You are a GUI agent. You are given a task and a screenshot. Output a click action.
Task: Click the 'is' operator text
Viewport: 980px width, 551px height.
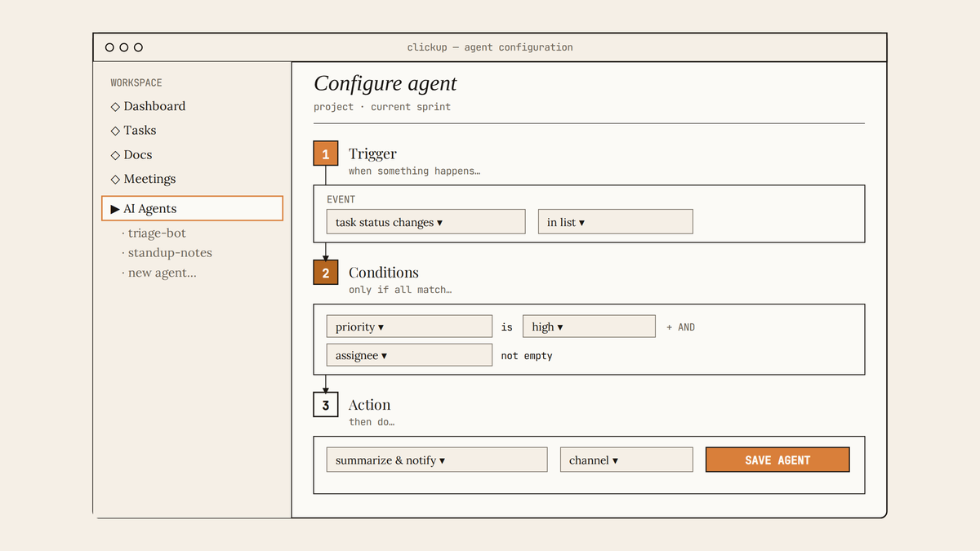[507, 327]
